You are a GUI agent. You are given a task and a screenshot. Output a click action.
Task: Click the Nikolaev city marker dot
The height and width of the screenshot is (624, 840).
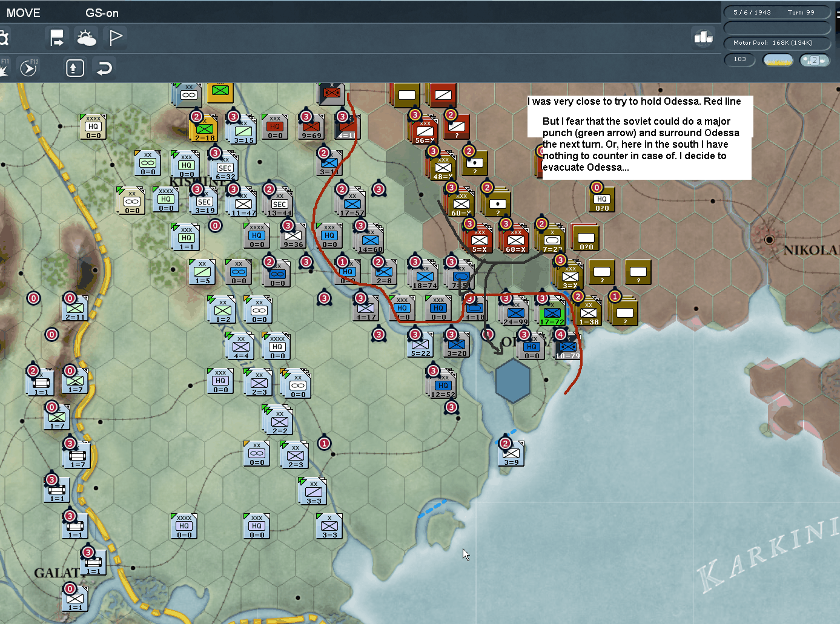pyautogui.click(x=769, y=240)
